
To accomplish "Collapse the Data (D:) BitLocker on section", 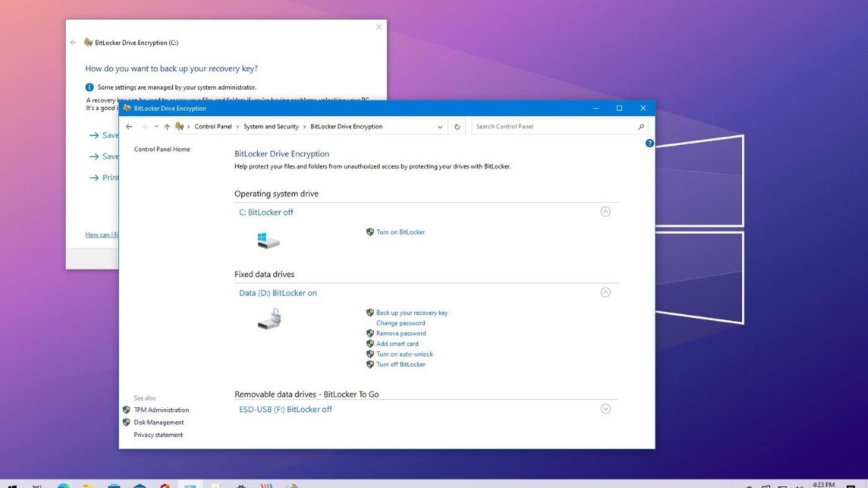I will coord(606,292).
